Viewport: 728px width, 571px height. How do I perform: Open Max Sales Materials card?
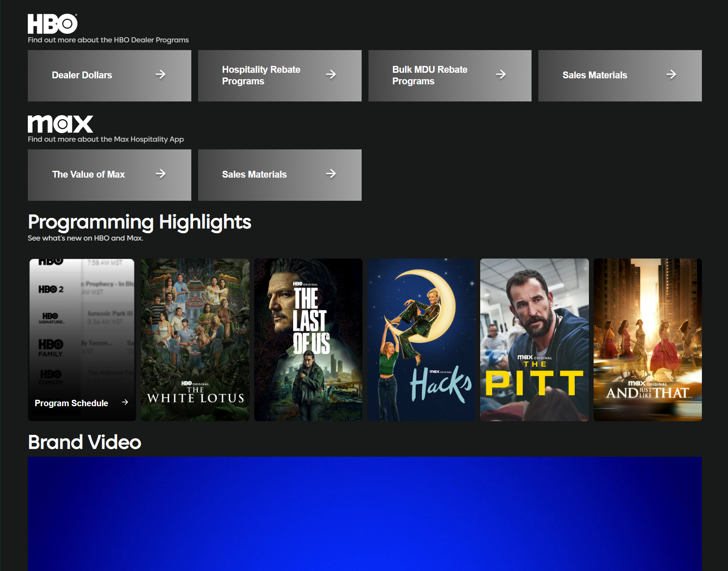tap(280, 175)
